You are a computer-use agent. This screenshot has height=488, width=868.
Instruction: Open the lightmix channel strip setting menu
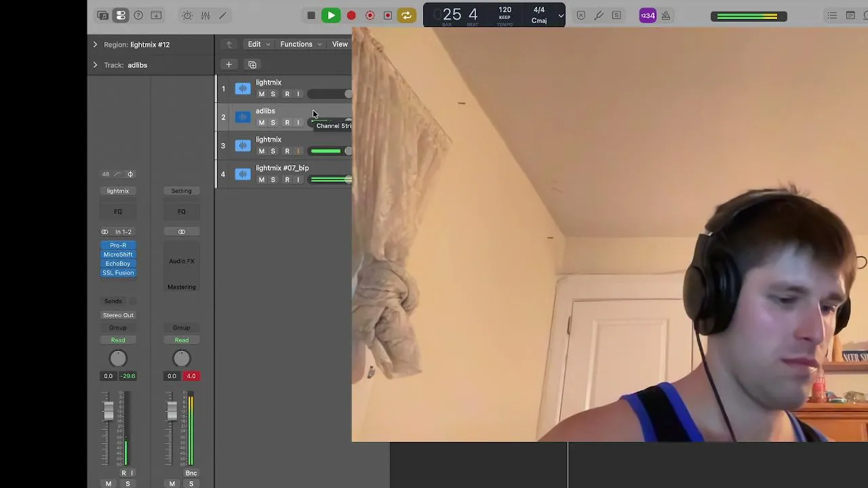(x=118, y=191)
